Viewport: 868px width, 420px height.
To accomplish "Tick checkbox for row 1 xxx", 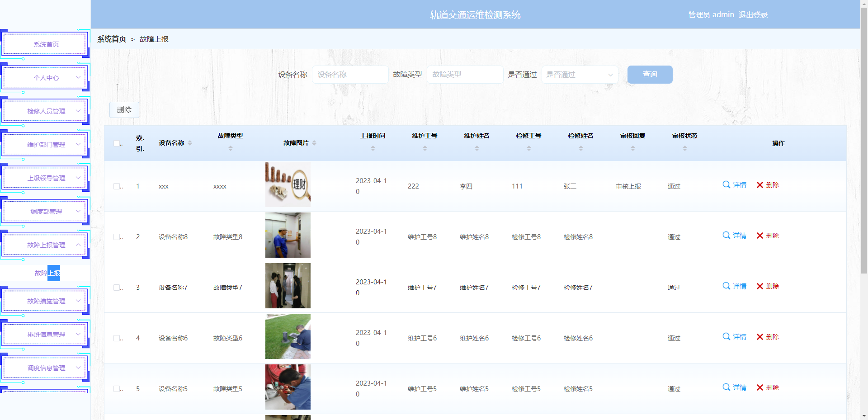I will 117,186.
